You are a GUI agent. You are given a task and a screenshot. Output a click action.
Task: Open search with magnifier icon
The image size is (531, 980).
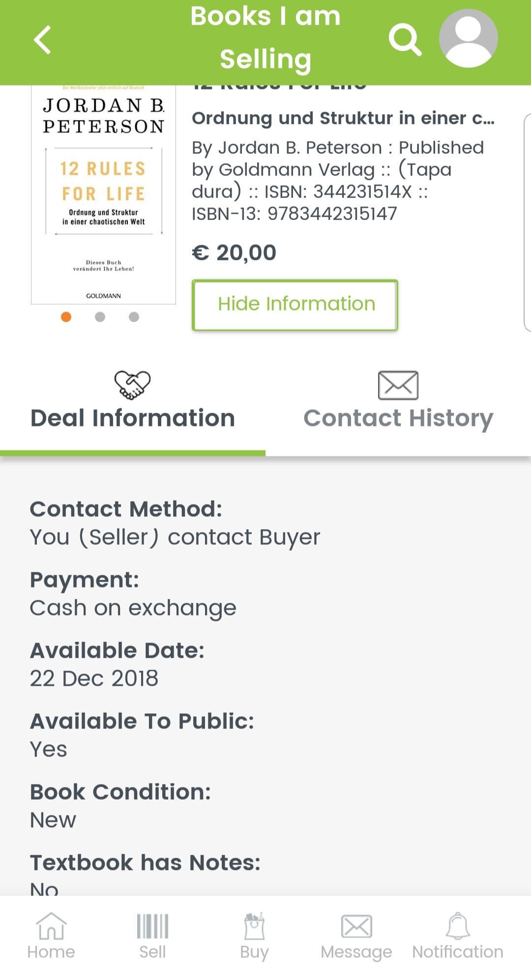405,39
